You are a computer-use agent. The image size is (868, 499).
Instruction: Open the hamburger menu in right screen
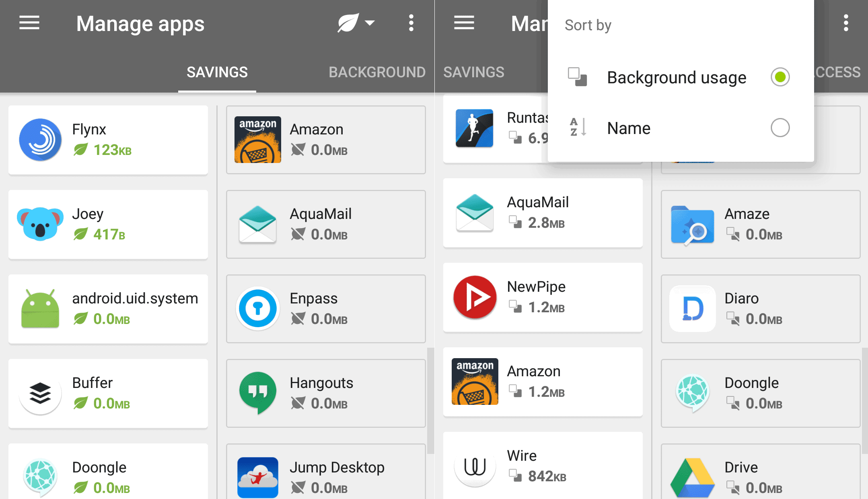[x=464, y=23]
